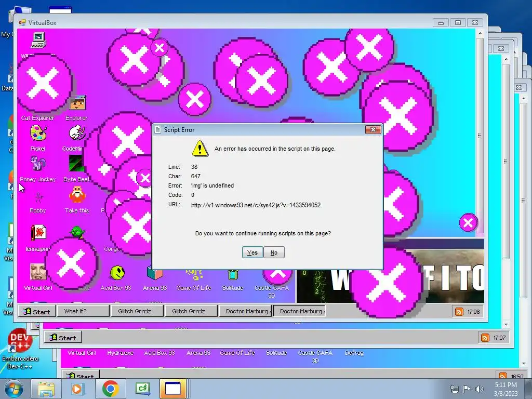Open the Virtual Girl icon
The width and height of the screenshot is (532, 399).
[38, 272]
